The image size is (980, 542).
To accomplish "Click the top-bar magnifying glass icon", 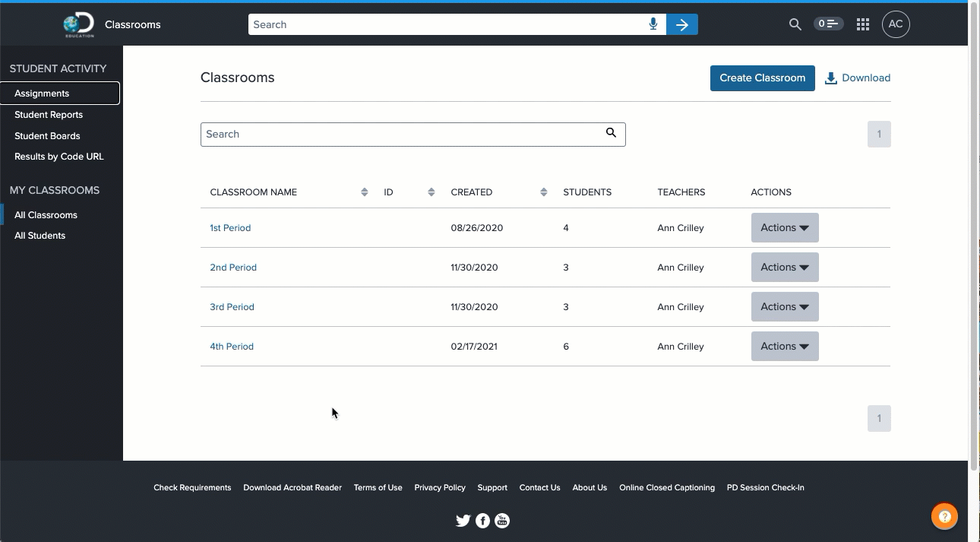I will point(795,24).
